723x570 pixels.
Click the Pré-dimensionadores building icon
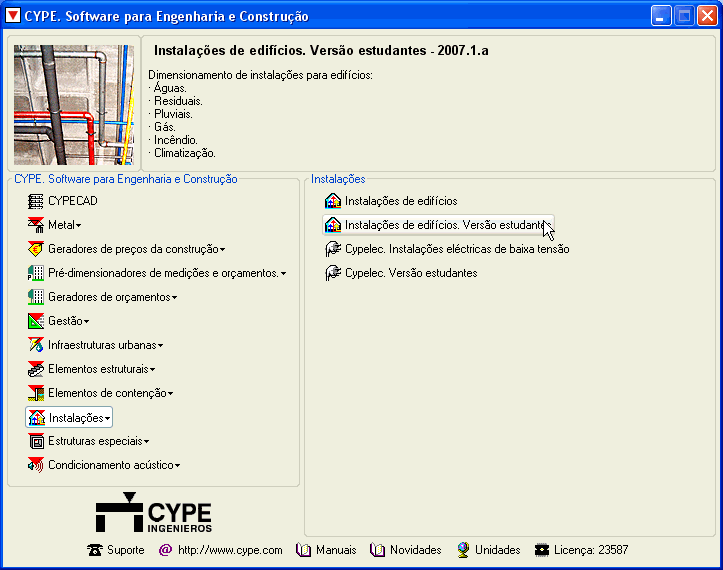tap(36, 273)
